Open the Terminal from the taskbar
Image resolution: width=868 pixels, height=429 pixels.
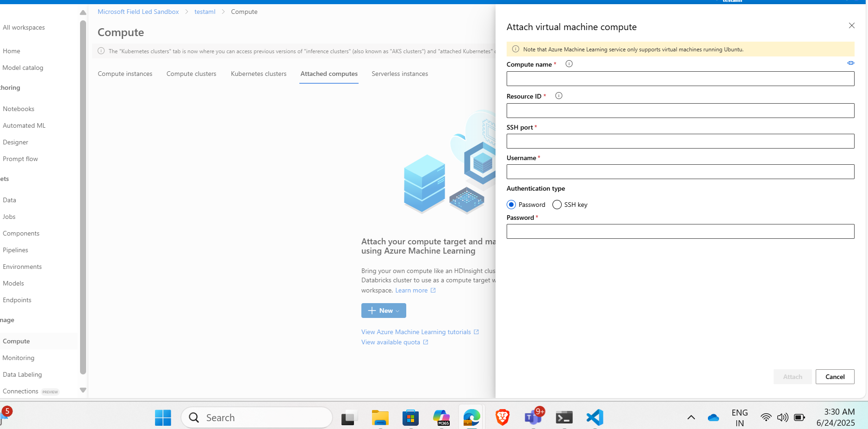(x=564, y=418)
